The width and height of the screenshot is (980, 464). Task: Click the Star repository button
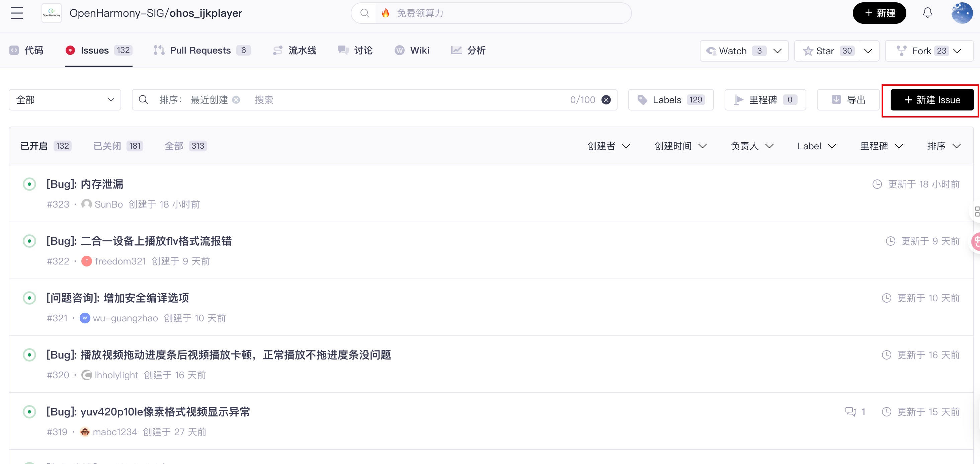coord(825,51)
